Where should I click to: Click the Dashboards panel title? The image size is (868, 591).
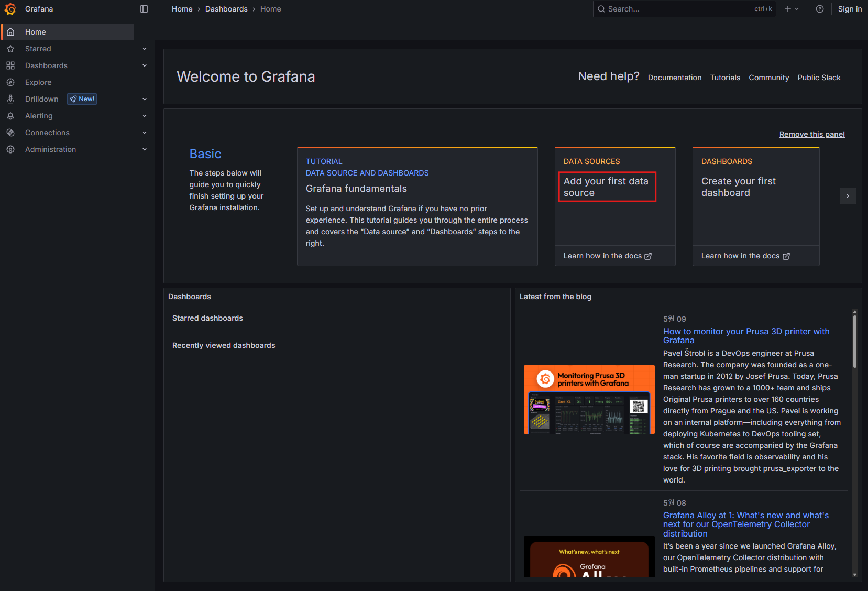pyautogui.click(x=190, y=297)
